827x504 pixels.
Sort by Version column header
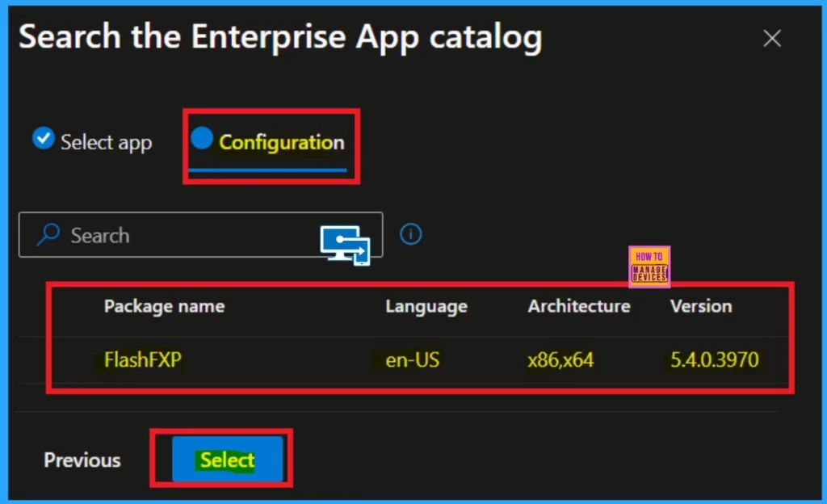coord(701,306)
